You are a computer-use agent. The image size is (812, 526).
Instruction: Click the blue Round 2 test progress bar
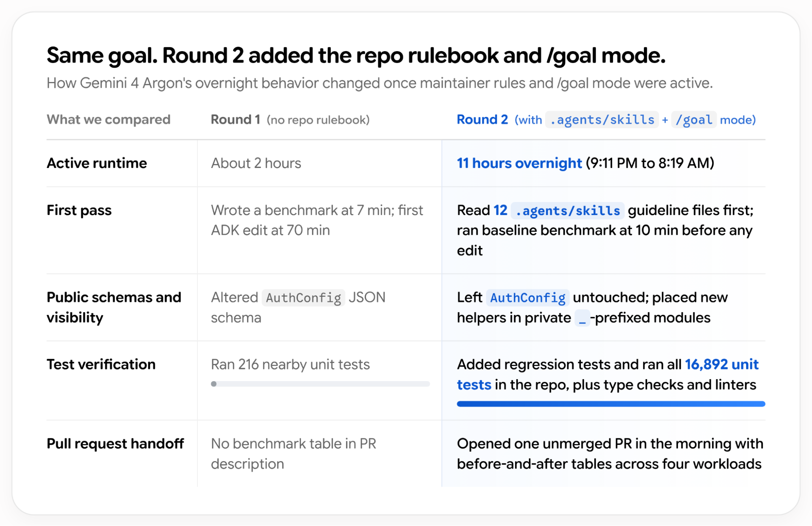(611, 404)
